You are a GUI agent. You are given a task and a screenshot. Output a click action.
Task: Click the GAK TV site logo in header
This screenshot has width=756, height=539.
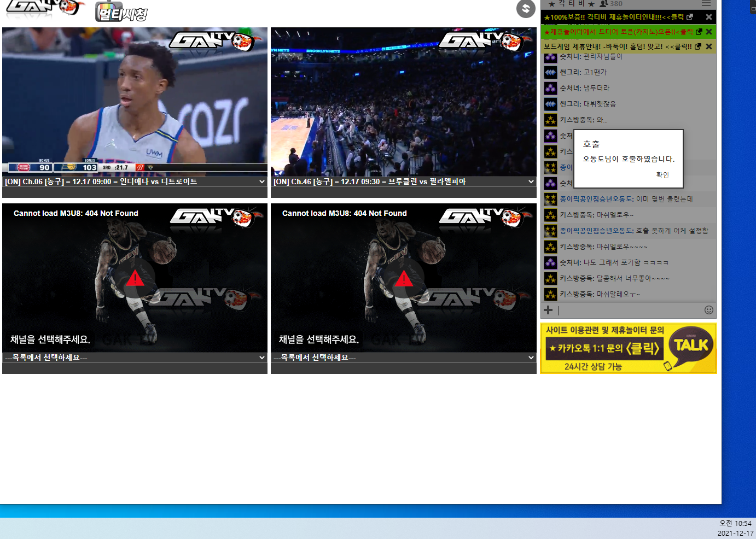click(x=45, y=7)
